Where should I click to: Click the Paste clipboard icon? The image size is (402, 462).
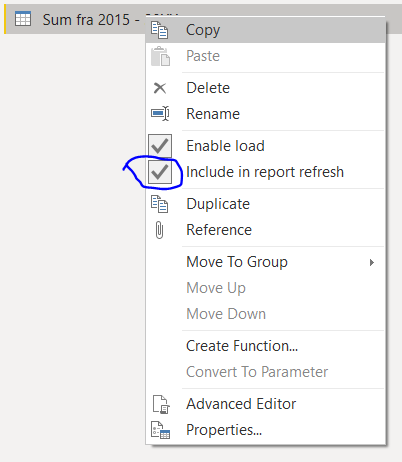pyautogui.click(x=160, y=56)
